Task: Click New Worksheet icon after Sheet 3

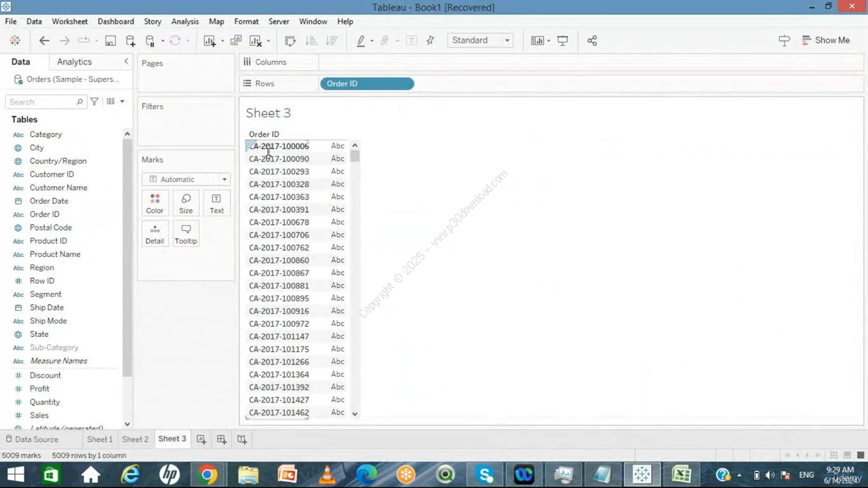Action: point(201,439)
